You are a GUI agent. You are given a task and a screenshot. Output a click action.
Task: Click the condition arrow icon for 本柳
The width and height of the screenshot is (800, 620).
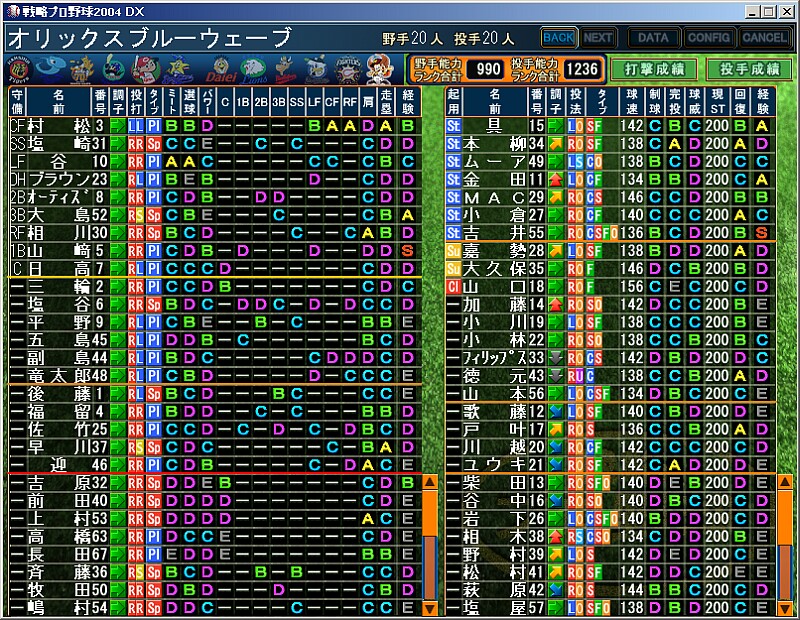point(555,144)
